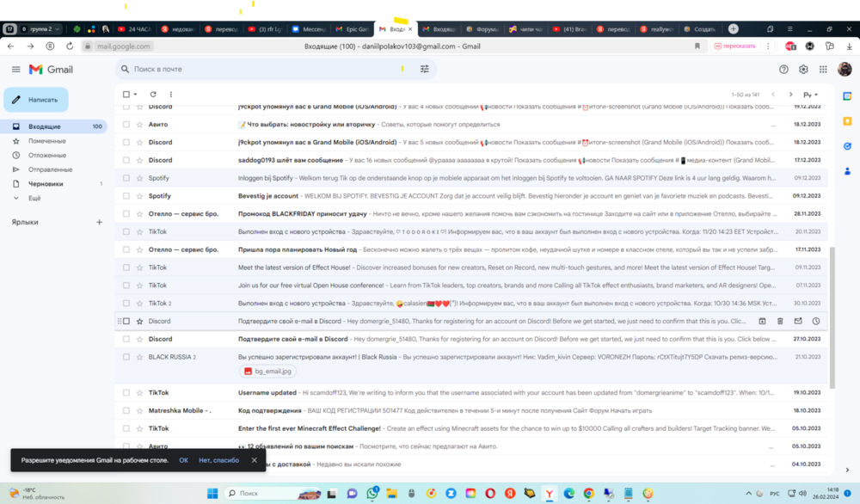Click the browser back arrow

(11, 46)
